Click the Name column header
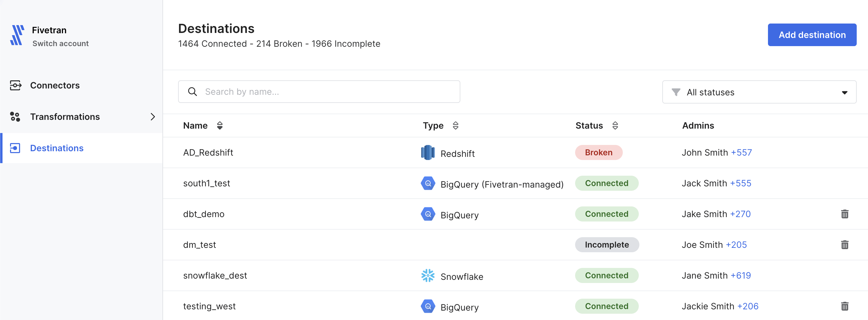This screenshot has width=868, height=320. 195,125
